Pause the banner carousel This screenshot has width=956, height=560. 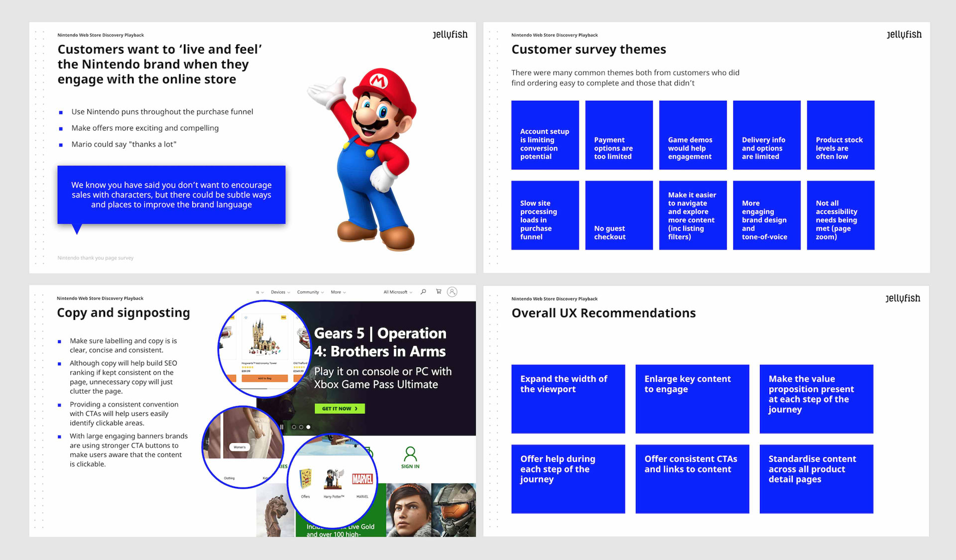(x=282, y=427)
